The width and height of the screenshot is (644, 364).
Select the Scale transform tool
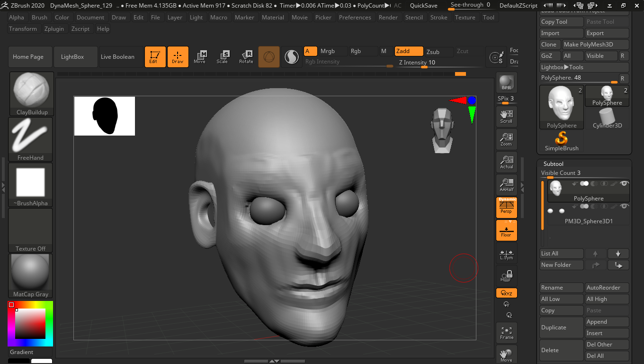tap(222, 57)
